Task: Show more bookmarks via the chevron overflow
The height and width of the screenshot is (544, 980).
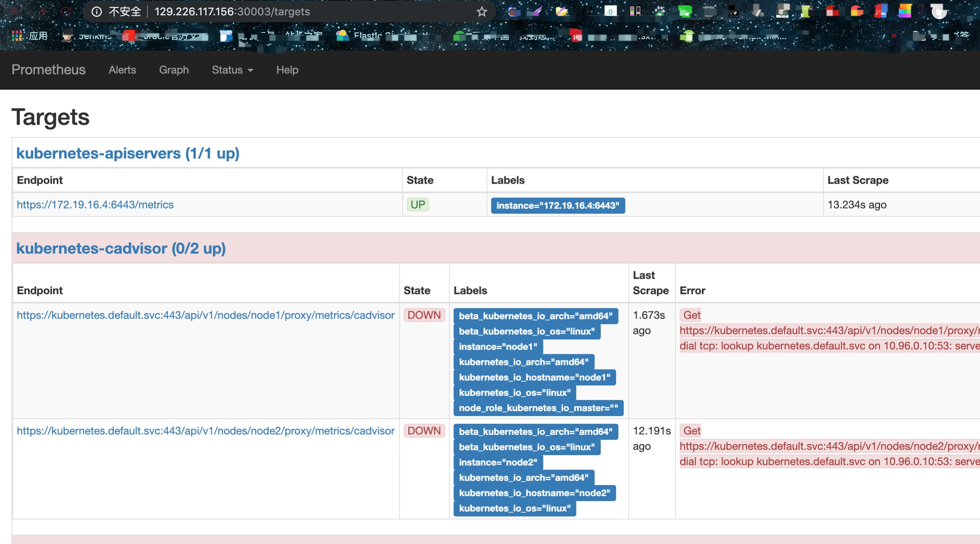Action: tap(894, 36)
